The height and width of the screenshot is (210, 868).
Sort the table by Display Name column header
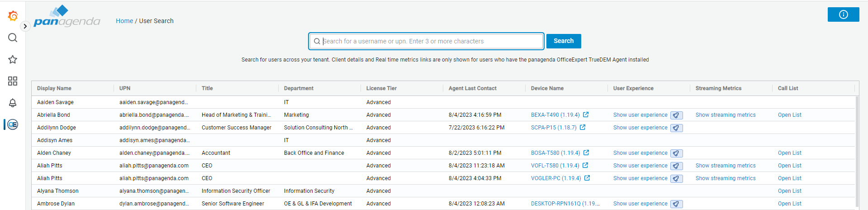pos(54,88)
